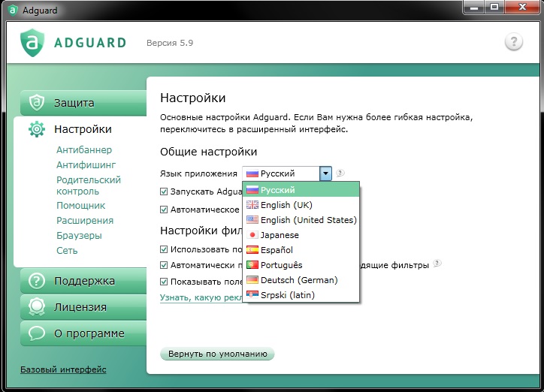Click the Adguard title bar app icon

pyautogui.click(x=13, y=10)
